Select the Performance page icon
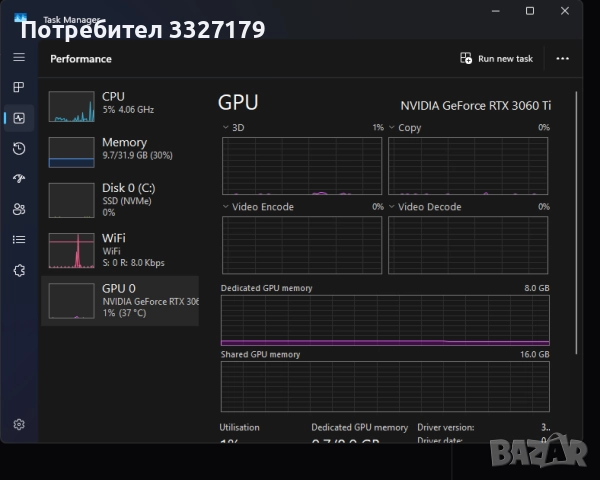600x480 pixels. point(19,118)
